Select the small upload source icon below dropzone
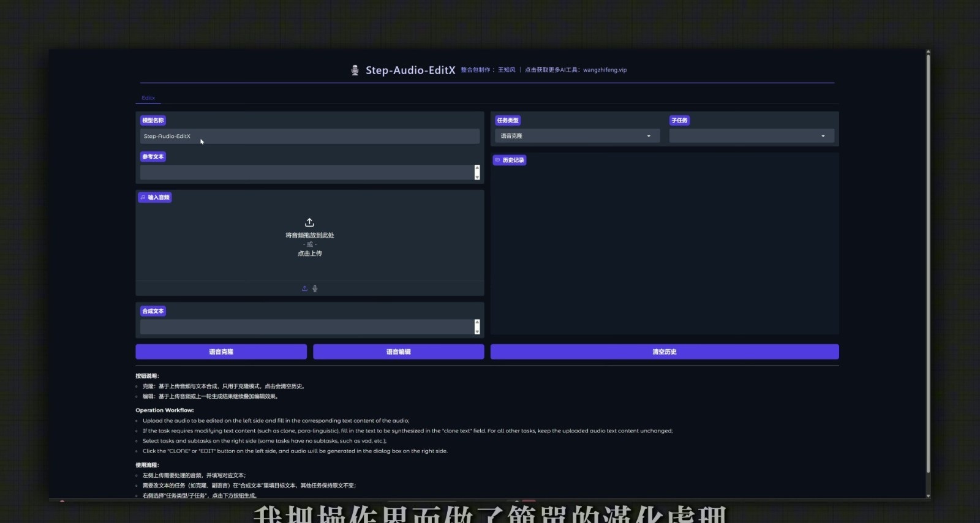Image resolution: width=980 pixels, height=523 pixels. 304,288
